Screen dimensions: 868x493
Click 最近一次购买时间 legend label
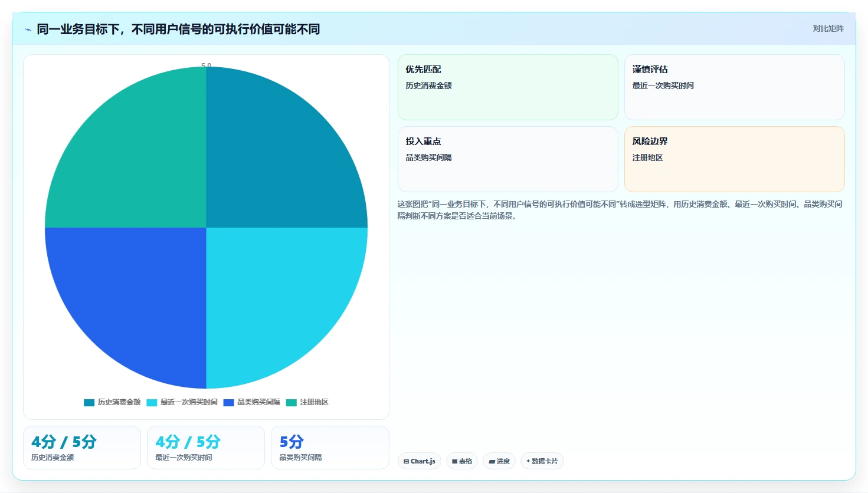point(189,402)
